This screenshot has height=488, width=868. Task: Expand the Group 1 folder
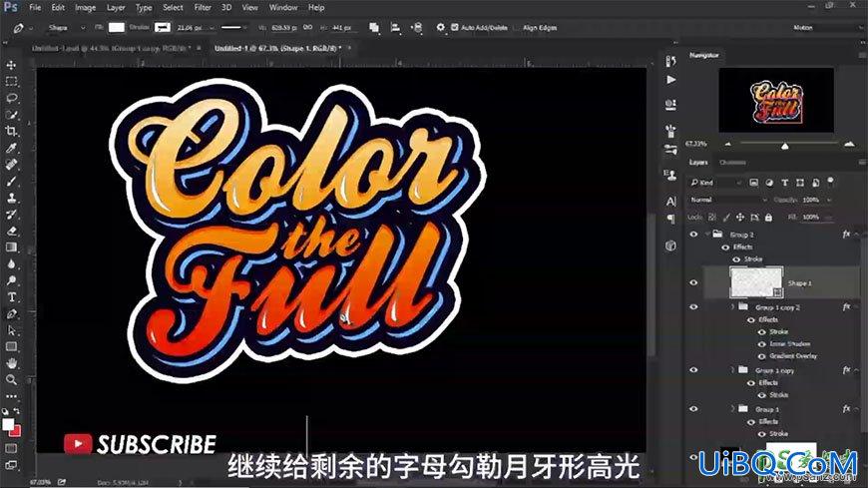coord(732,409)
